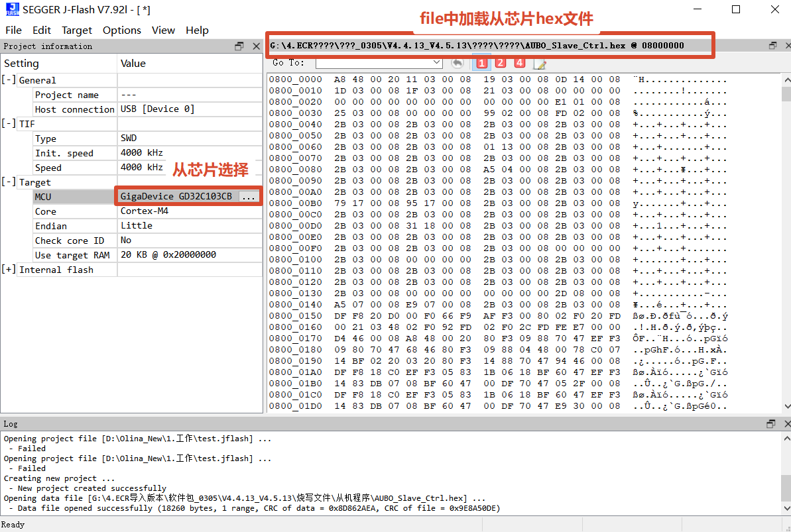Screen dimensions: 791x532
Task: Expand the Internal flash section
Action: [9, 269]
